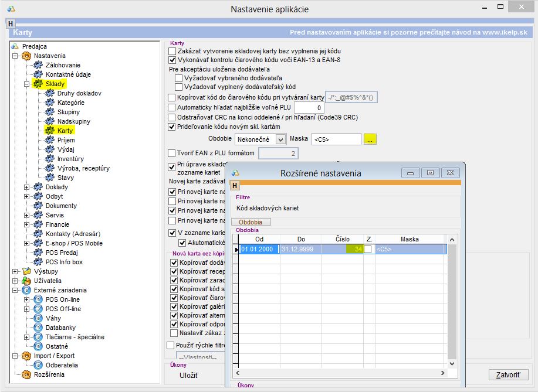Toggle Tvoriť EAN z PLU formátom checkbox
The height and width of the screenshot is (392, 538).
[172, 154]
